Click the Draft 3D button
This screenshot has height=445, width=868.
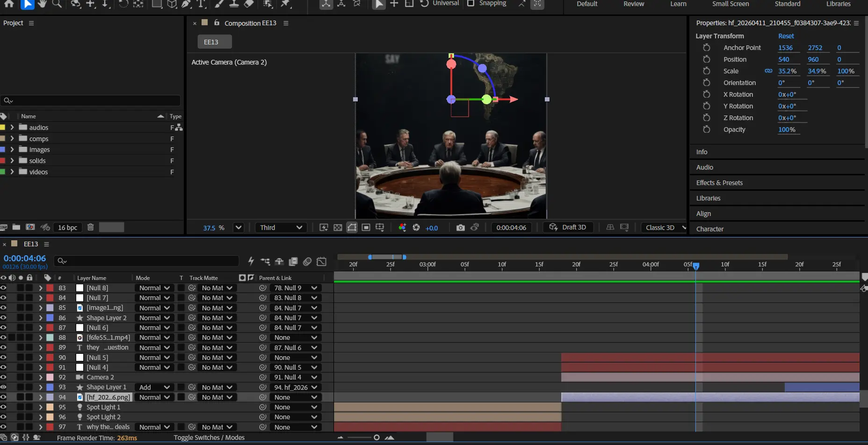[568, 227]
